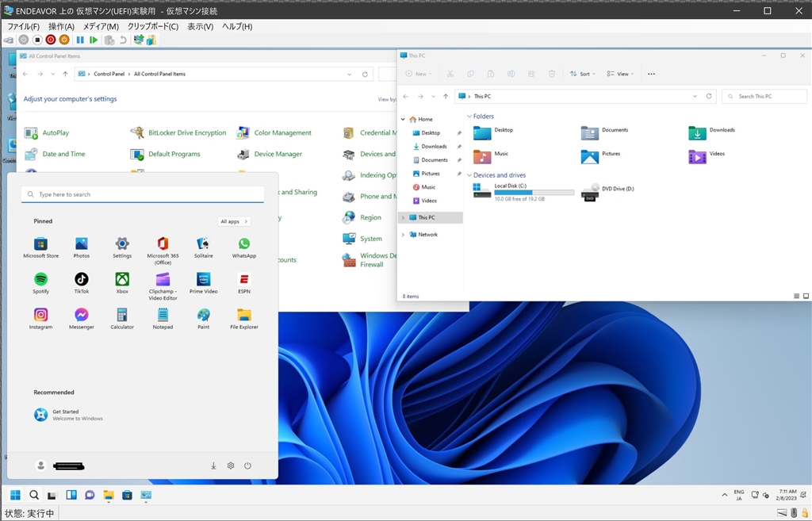Open the pinned Settings app
812x521 pixels.
pos(122,247)
